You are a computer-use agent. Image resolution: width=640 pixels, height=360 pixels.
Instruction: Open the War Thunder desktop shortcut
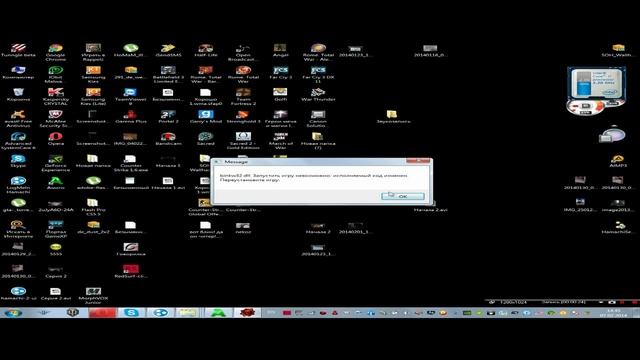(x=318, y=95)
